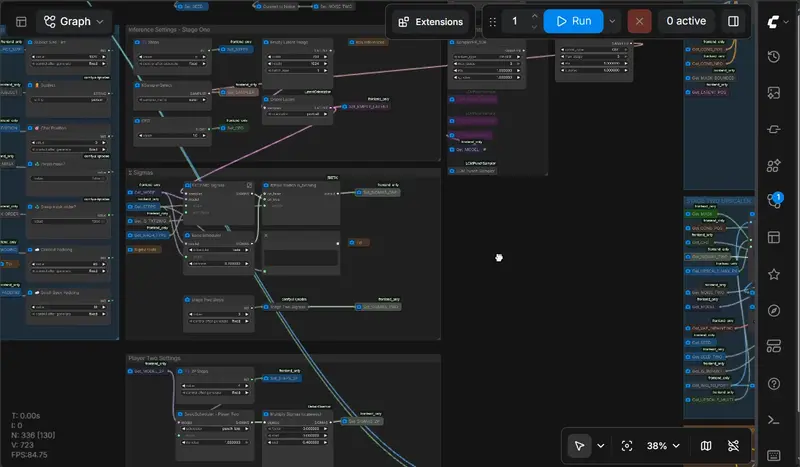Select the Sigmas group title
The height and width of the screenshot is (467, 800).
click(x=141, y=173)
